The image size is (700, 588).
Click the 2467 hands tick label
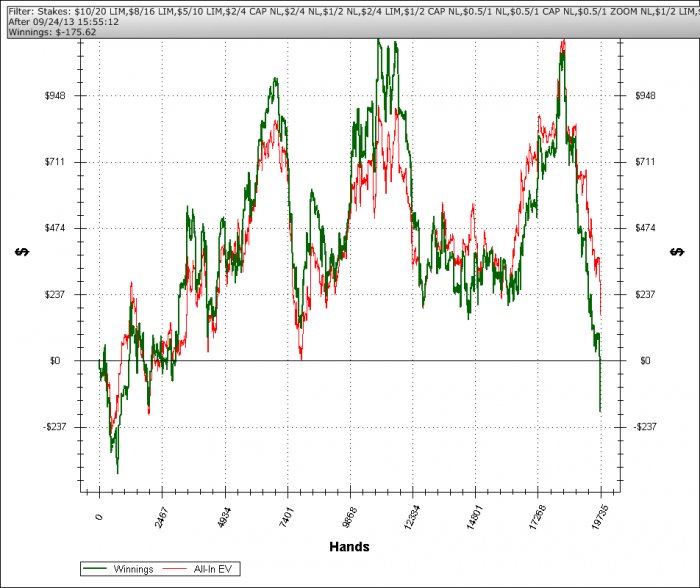[x=161, y=517]
